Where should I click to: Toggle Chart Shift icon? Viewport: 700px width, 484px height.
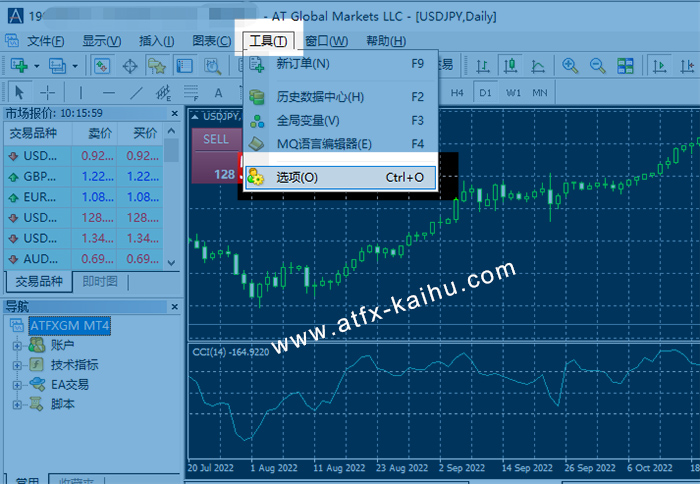(x=687, y=66)
